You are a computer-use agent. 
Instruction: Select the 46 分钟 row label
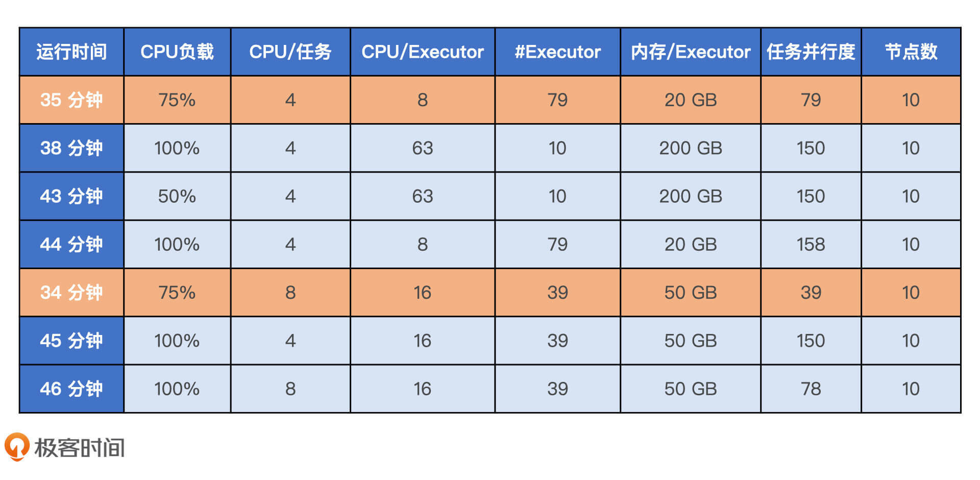click(x=71, y=389)
